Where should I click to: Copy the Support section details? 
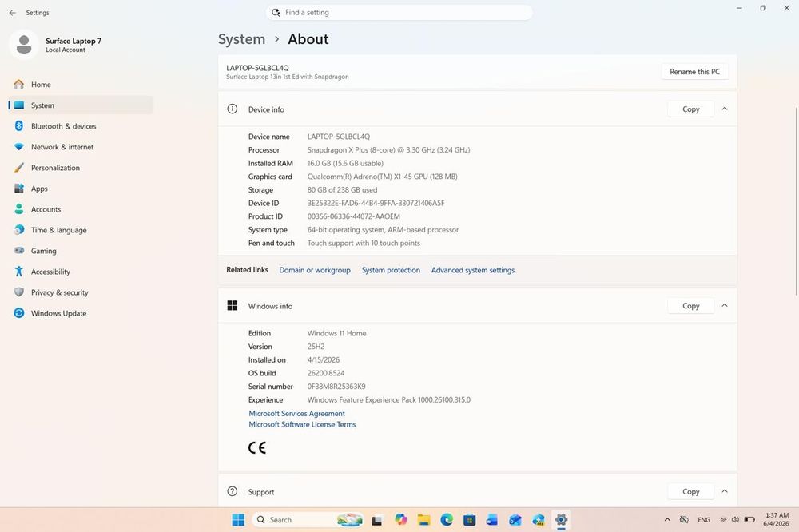pos(690,492)
